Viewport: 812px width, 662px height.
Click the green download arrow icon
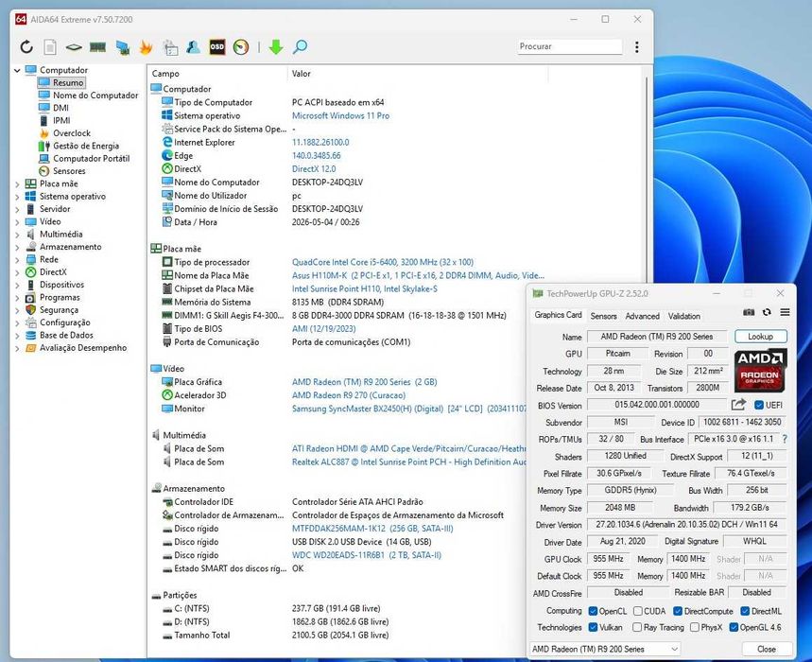pos(276,47)
